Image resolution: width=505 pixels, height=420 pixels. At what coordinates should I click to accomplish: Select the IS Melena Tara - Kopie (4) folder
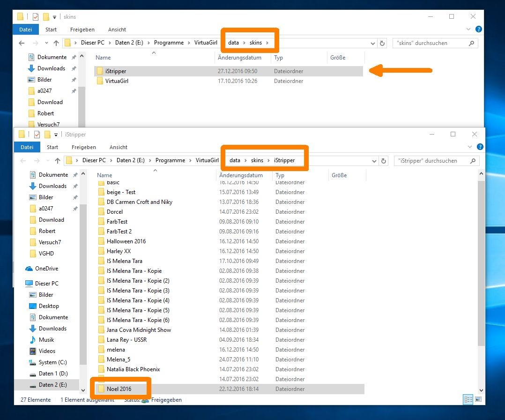coord(230,300)
